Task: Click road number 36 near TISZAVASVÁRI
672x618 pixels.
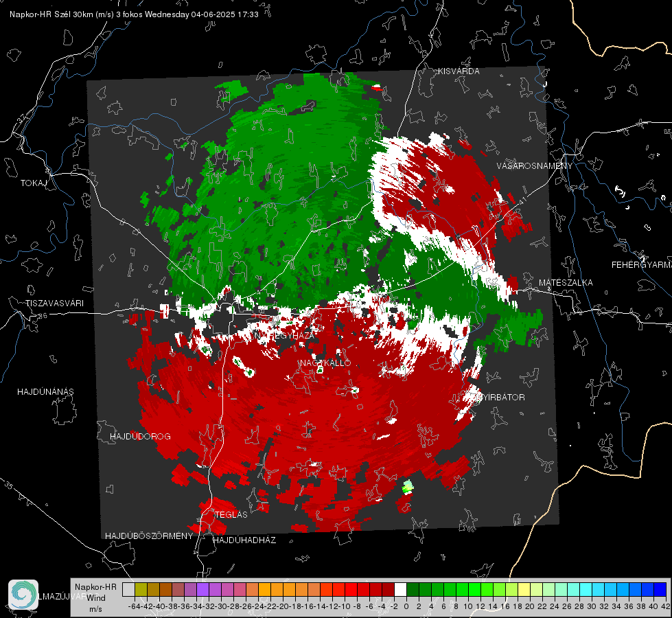Action: point(43,316)
